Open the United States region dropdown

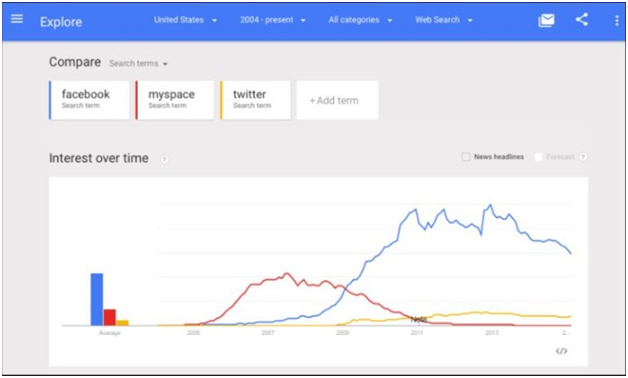click(185, 20)
